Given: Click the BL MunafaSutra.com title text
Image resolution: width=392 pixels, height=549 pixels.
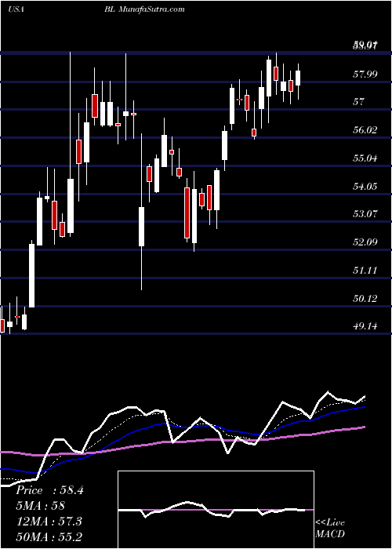Looking at the screenshot, I should point(143,9).
